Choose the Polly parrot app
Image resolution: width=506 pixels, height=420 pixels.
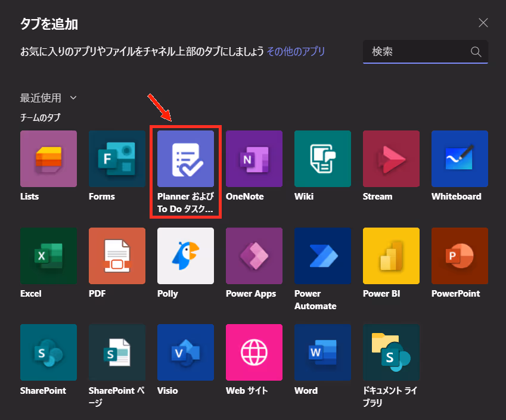click(185, 256)
